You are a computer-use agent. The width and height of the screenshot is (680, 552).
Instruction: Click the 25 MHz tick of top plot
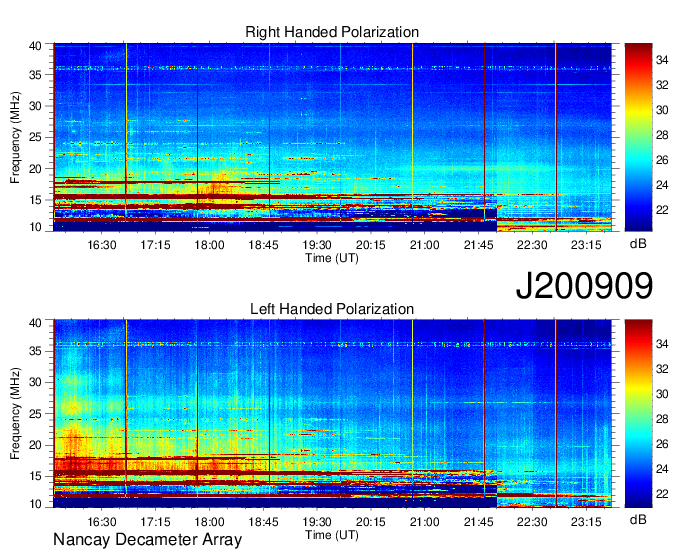[x=36, y=137]
